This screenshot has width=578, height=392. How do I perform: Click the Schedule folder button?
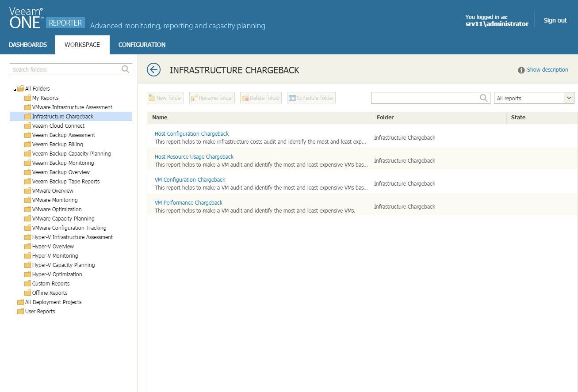(x=311, y=98)
